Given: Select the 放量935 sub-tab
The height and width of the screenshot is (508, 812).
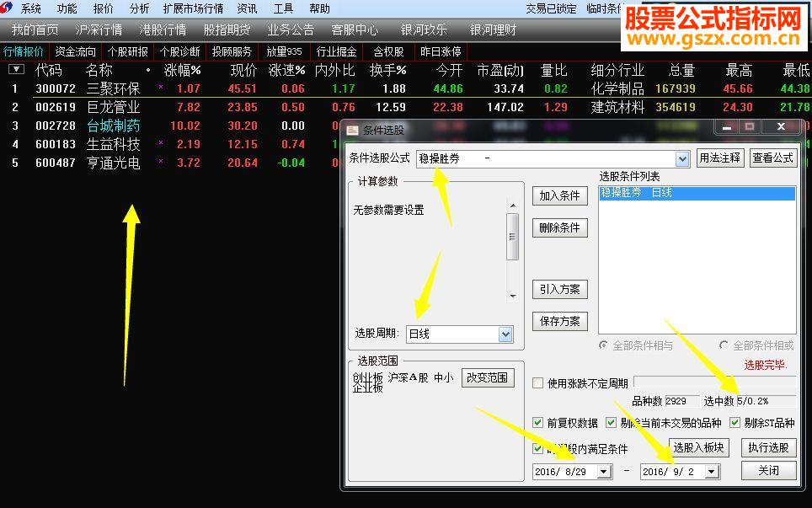Looking at the screenshot, I should click(284, 51).
